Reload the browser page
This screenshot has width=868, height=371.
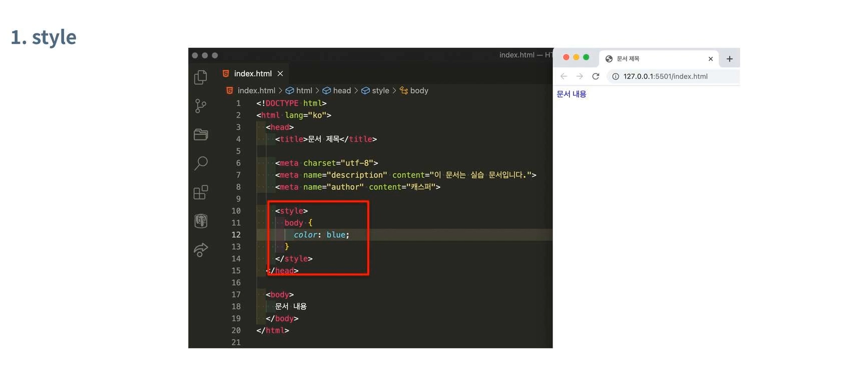coord(596,76)
